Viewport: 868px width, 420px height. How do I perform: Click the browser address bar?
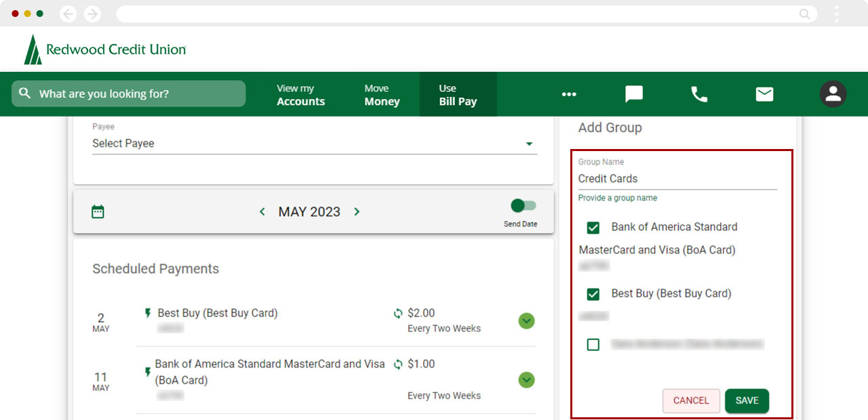[467, 14]
